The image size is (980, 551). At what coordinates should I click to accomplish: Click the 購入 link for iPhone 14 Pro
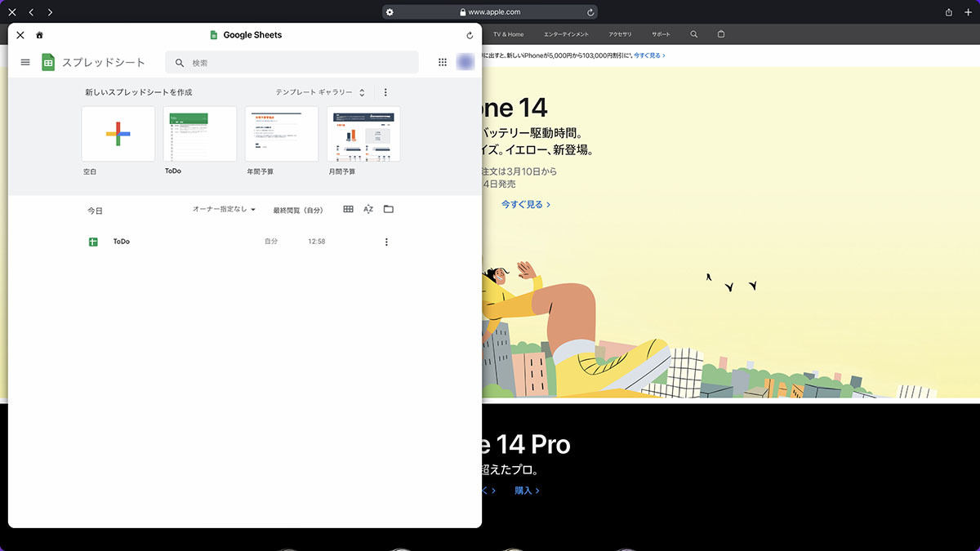(527, 491)
